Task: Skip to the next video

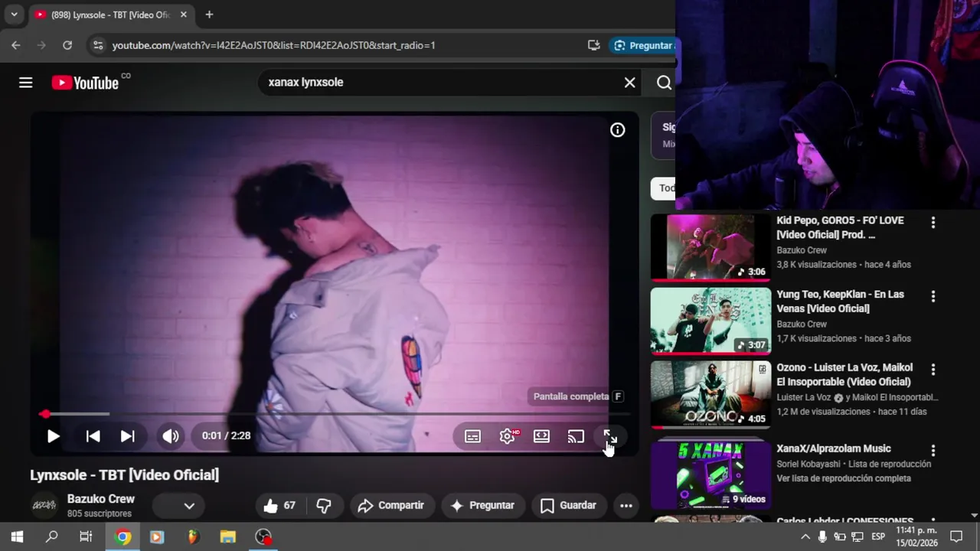Action: pos(127,436)
